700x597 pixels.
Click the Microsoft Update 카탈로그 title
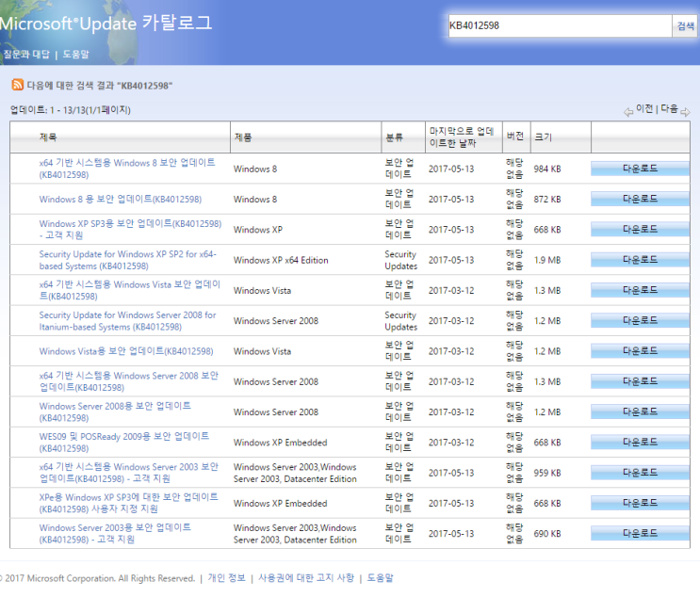(106, 23)
